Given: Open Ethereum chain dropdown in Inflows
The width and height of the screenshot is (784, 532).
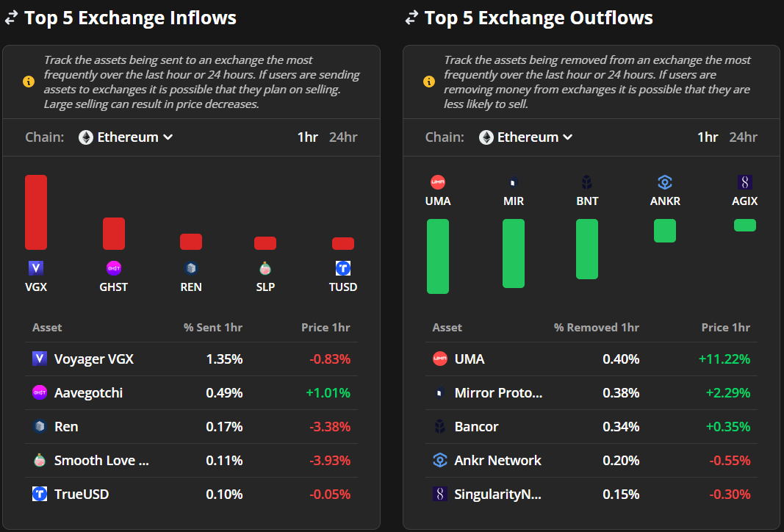Looking at the screenshot, I should click(x=126, y=137).
